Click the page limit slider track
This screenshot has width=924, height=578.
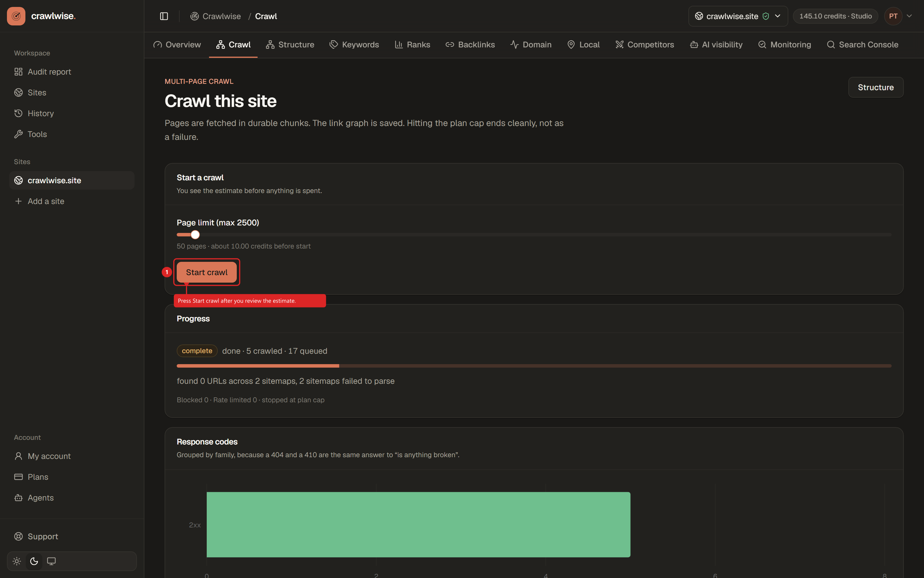point(534,235)
